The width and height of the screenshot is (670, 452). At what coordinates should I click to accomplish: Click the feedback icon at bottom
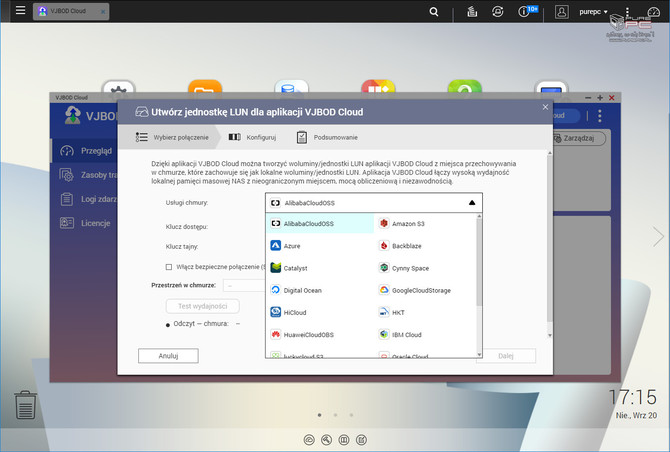361,440
